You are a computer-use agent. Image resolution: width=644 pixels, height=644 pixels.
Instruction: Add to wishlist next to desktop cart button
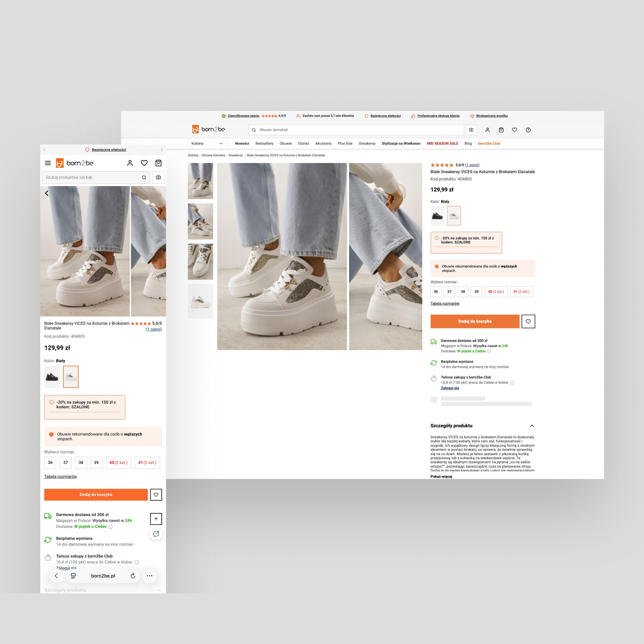(528, 321)
